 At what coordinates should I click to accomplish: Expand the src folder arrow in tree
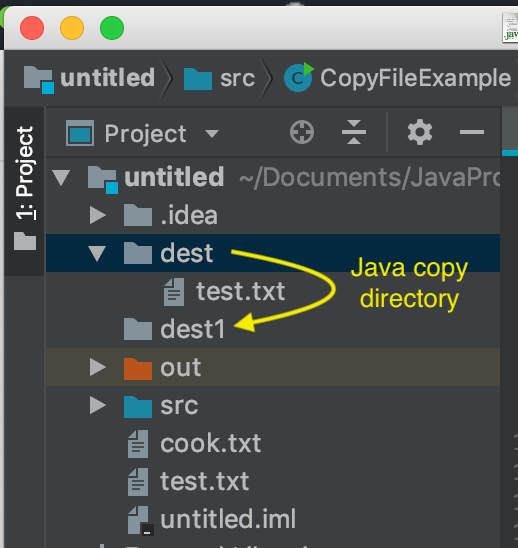98,405
